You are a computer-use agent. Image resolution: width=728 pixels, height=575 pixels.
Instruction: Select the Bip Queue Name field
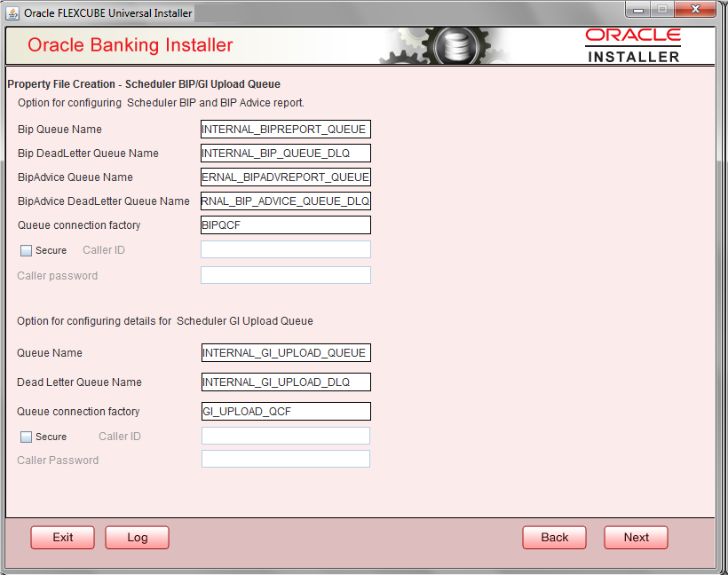(x=285, y=129)
